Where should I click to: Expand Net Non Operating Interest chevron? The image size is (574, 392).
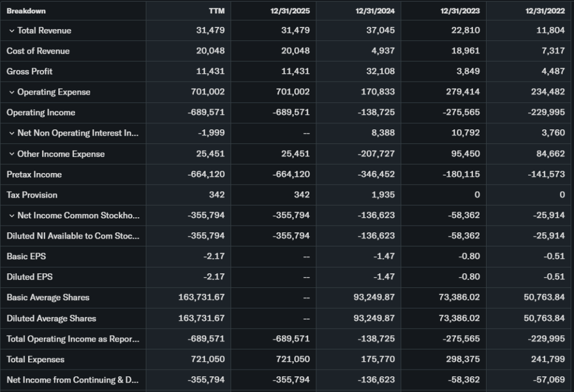pyautogui.click(x=12, y=133)
